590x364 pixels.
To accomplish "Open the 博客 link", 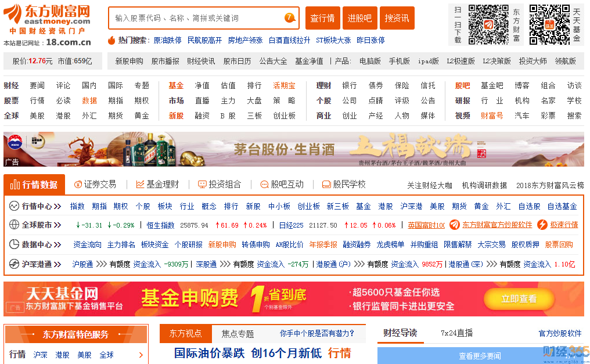I will coord(522,86).
